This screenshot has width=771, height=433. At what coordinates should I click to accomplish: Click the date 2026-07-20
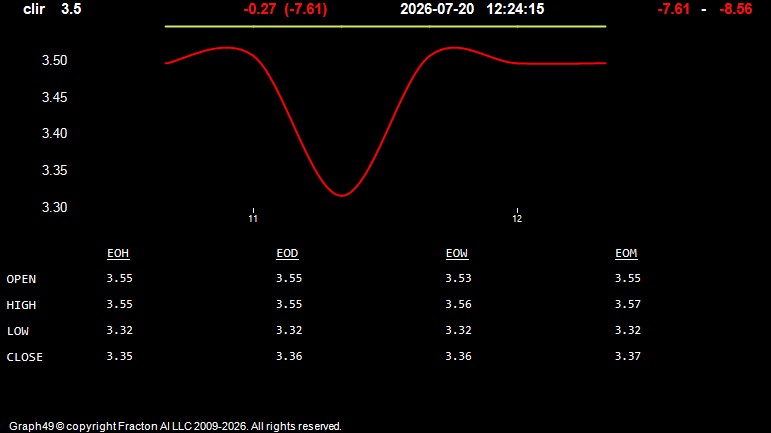coord(437,9)
